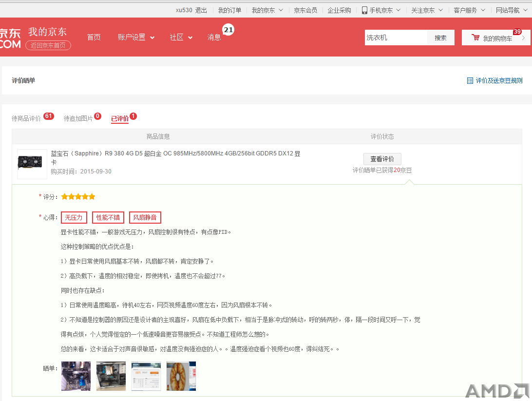
Task: Click the 评价状态 column header
Action: click(382, 137)
